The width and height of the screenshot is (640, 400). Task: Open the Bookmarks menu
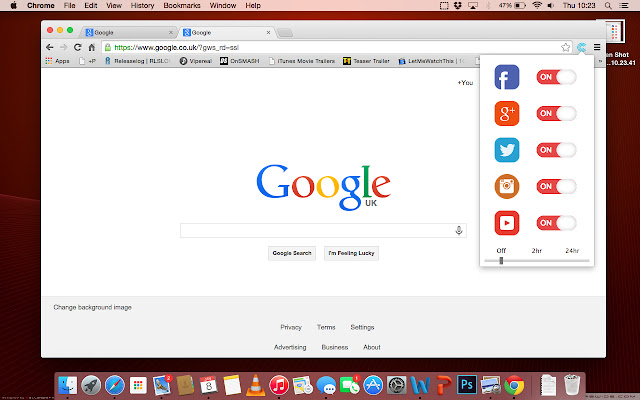point(182,5)
